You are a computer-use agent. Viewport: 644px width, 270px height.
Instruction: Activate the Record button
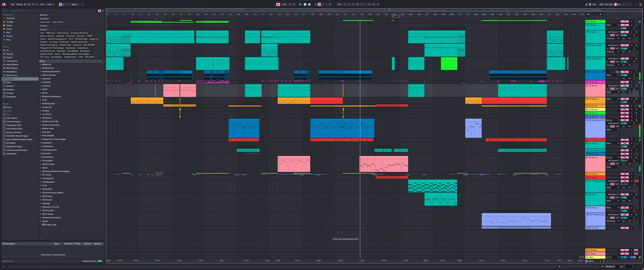pyautogui.click(x=309, y=4)
